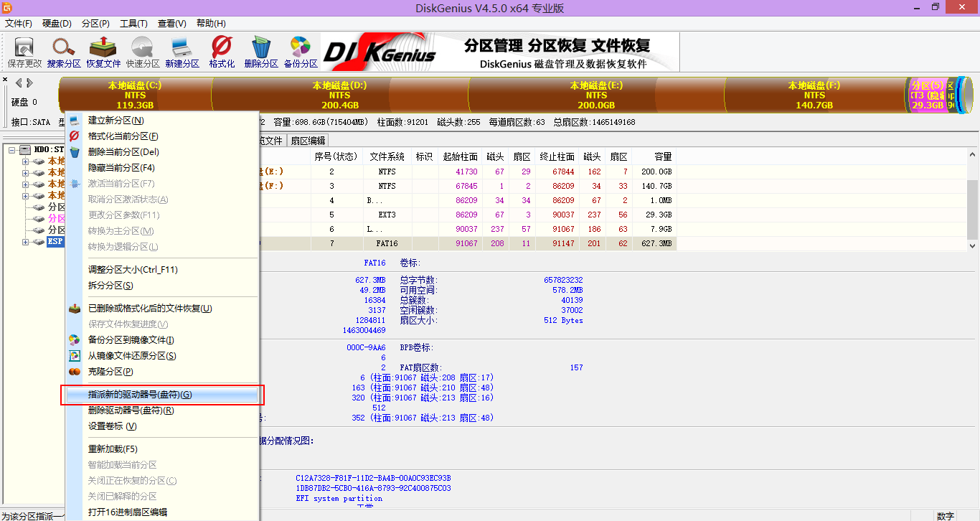Open the 工具(T) menu

click(x=133, y=24)
